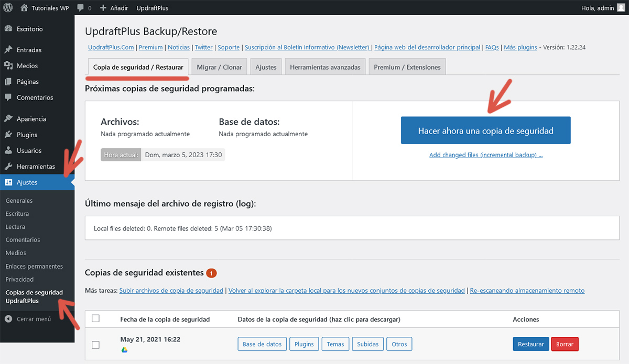629x364 pixels.
Task: Click the Restaurar button
Action: click(x=531, y=344)
